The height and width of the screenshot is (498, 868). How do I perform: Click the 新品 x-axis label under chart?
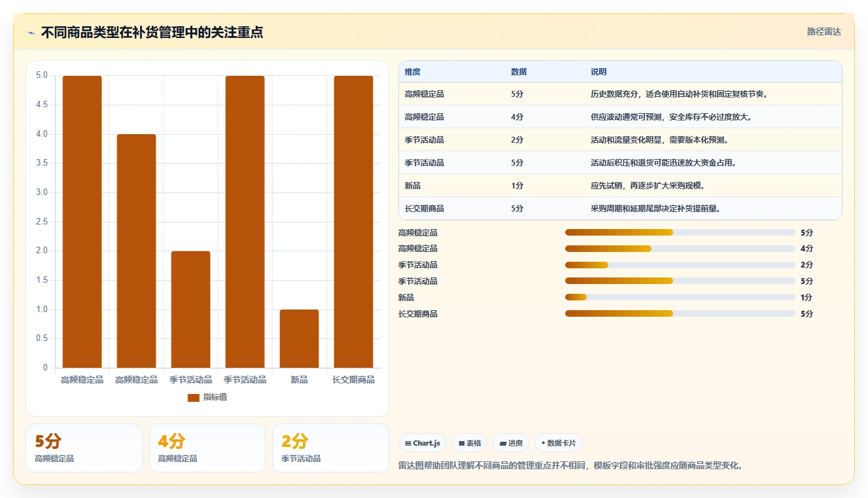click(299, 380)
